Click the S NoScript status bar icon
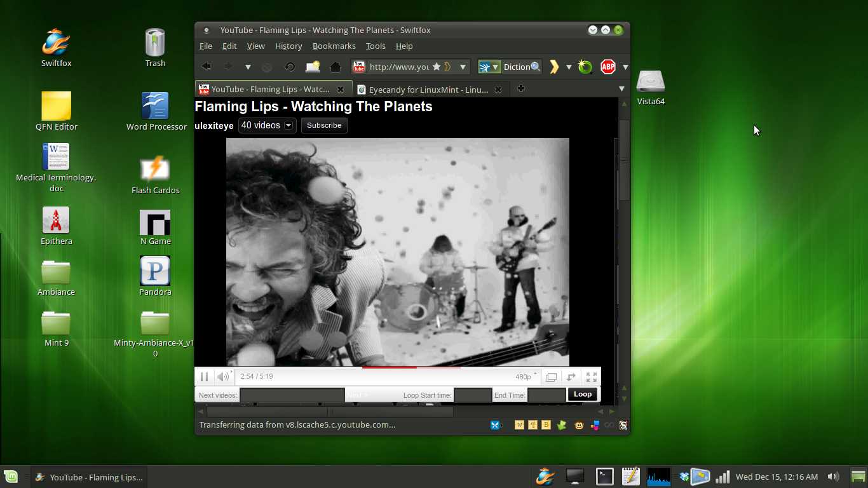 [x=623, y=425]
